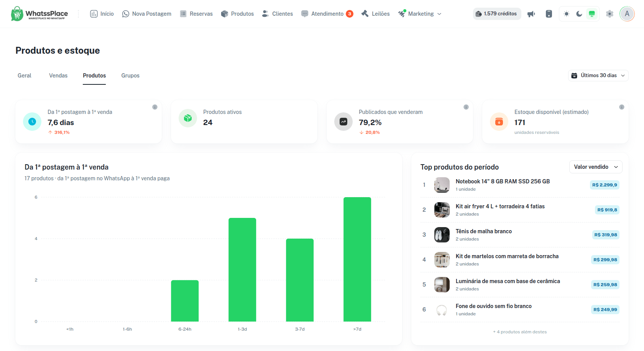Click the mobile phone icon in header
The height and width of the screenshot is (351, 644).
[x=549, y=14]
